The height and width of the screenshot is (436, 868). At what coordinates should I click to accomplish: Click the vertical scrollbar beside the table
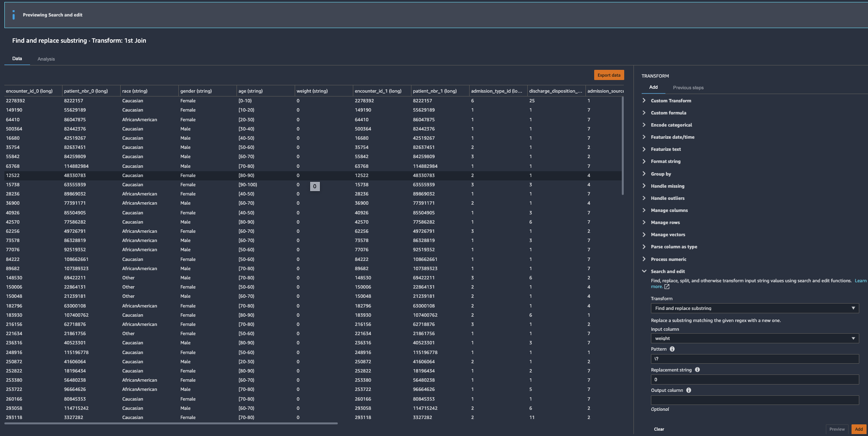click(x=622, y=145)
